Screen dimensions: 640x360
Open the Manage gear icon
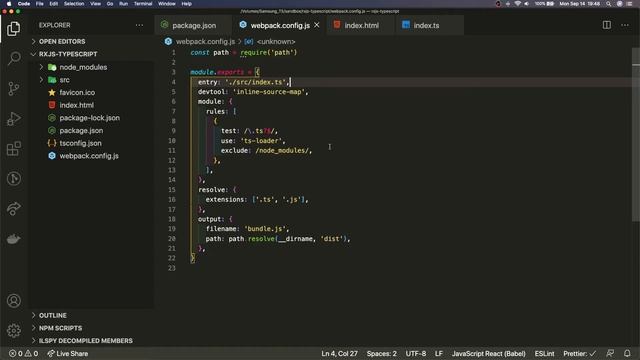coord(13,330)
